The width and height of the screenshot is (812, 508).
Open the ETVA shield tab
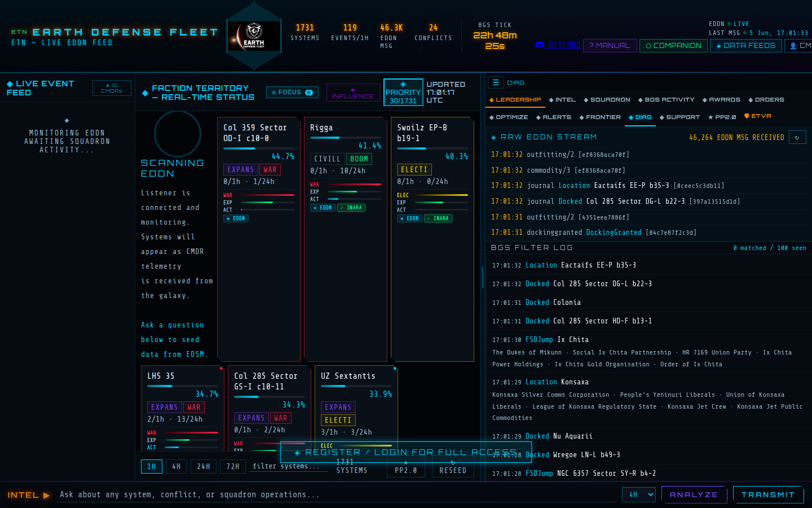coord(758,116)
